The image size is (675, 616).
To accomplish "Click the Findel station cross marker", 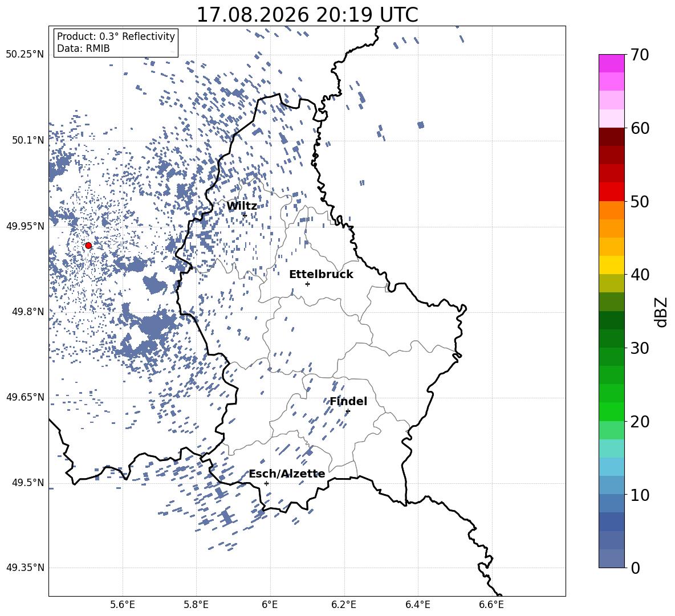I will pyautogui.click(x=348, y=411).
